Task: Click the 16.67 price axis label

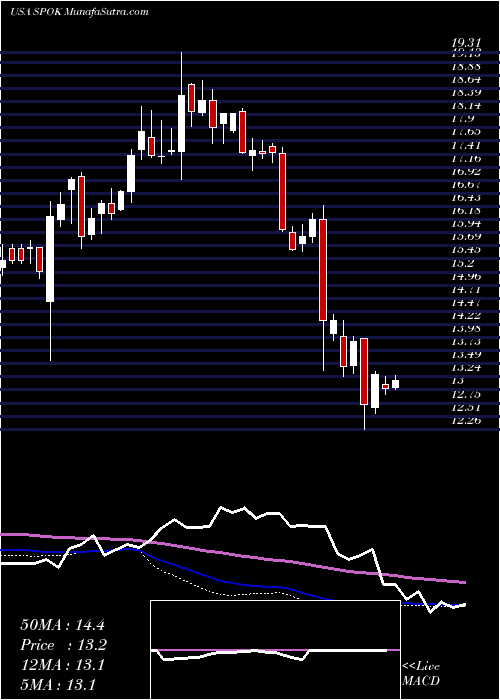Action: (x=466, y=184)
